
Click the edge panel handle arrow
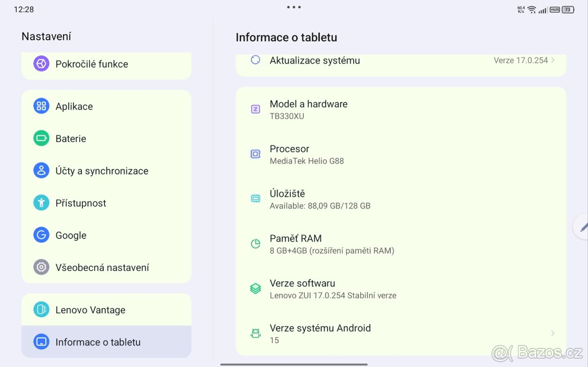[582, 226]
